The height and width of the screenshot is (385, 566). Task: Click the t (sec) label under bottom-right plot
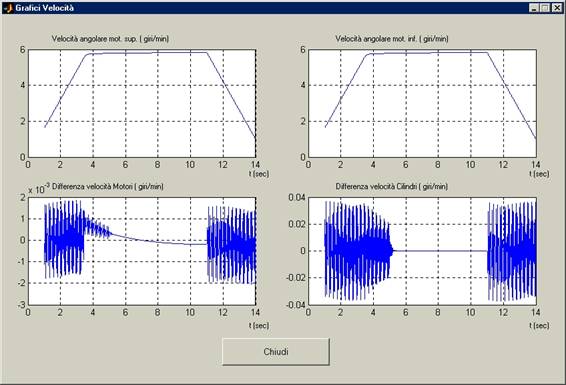[539, 325]
